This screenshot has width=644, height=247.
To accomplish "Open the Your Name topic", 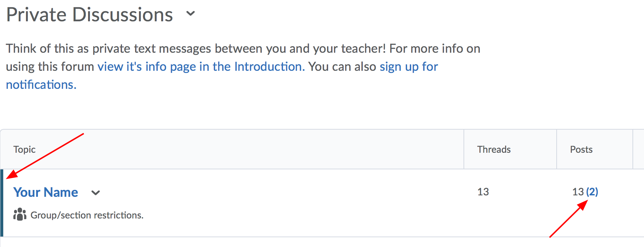I will tap(45, 192).
